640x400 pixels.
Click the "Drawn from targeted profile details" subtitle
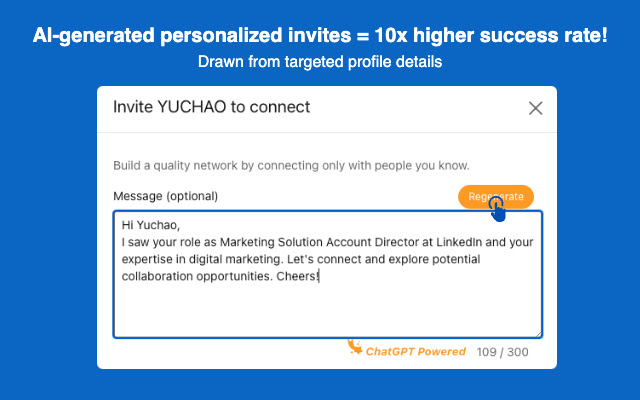319,61
